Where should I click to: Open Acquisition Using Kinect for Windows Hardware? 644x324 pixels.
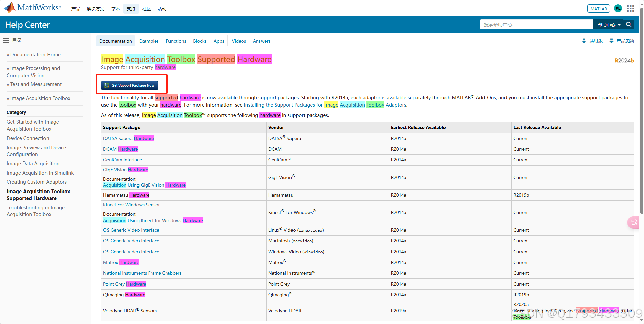click(153, 220)
